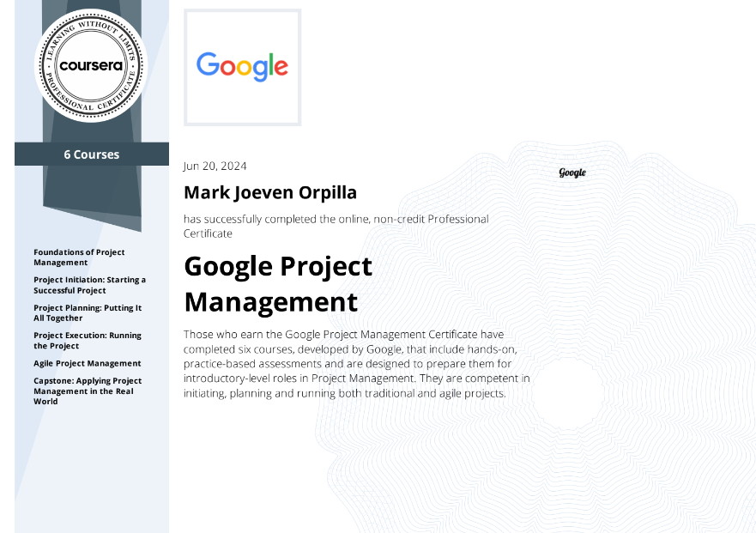Viewport: 756px width, 533px height.
Task: Select the name Mark Joeven Orpilla
Action: tap(270, 192)
